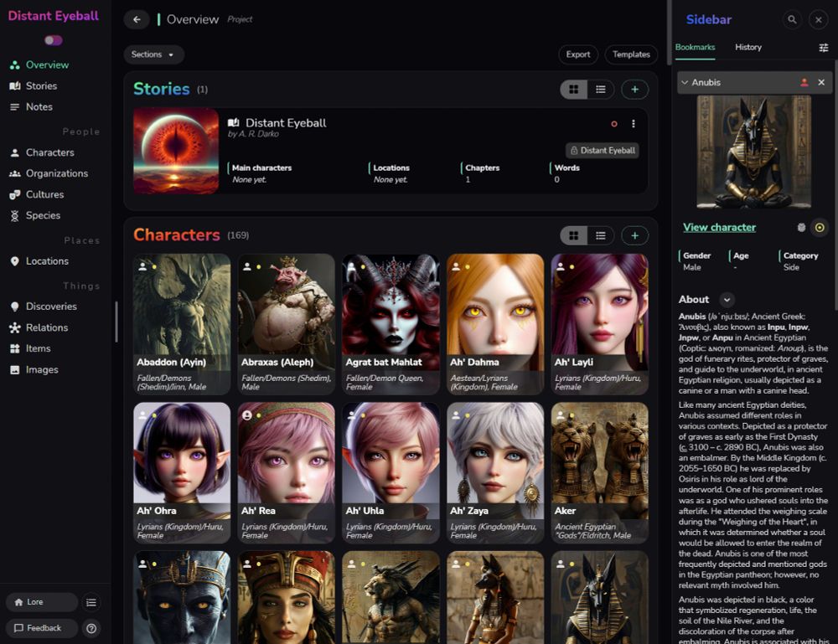Open the three-dot menu on Distant Eyeball story
The image size is (838, 644).
(x=634, y=124)
